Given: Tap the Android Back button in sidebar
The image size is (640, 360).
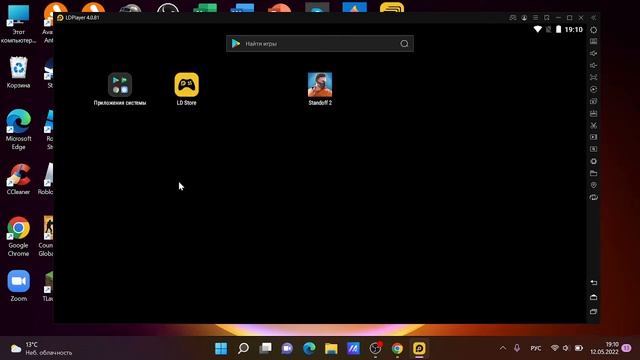Looking at the screenshot, I should [593, 282].
